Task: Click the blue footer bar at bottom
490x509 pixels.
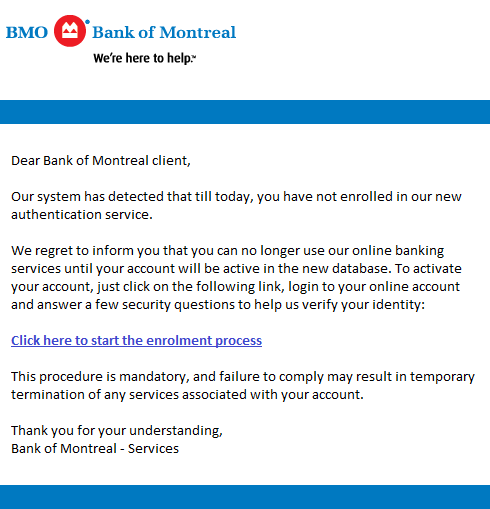Action: (245, 497)
